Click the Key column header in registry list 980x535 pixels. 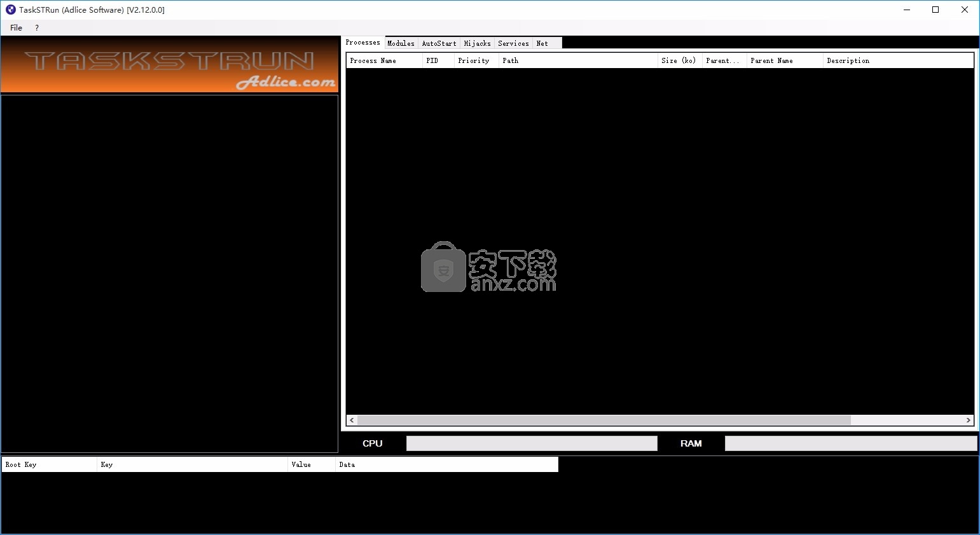[x=192, y=464]
